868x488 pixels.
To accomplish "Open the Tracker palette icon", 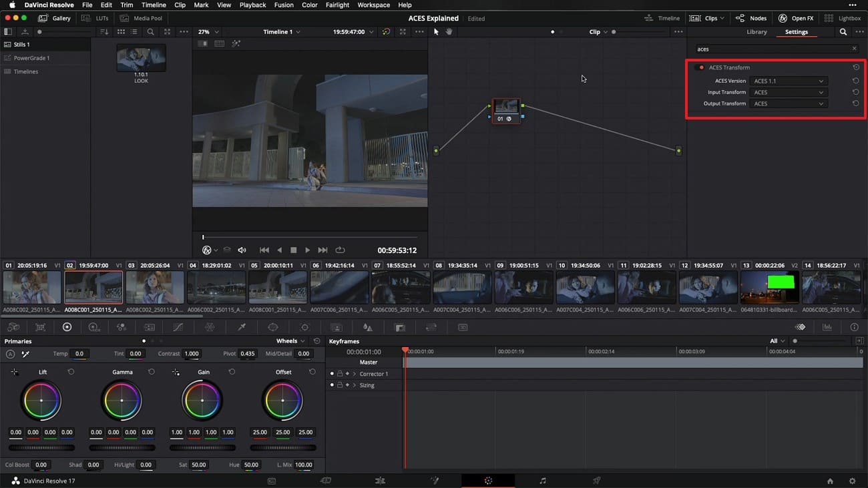I will click(x=304, y=327).
